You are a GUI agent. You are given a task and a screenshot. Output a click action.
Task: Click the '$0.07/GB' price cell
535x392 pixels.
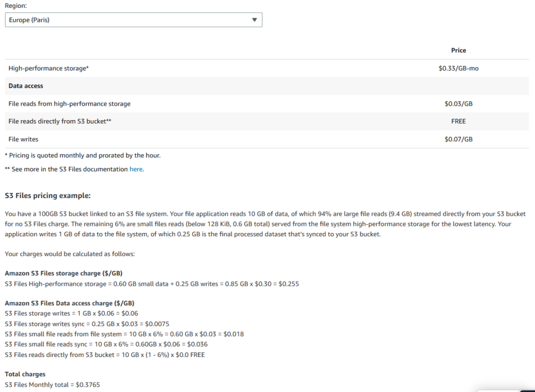click(x=458, y=139)
